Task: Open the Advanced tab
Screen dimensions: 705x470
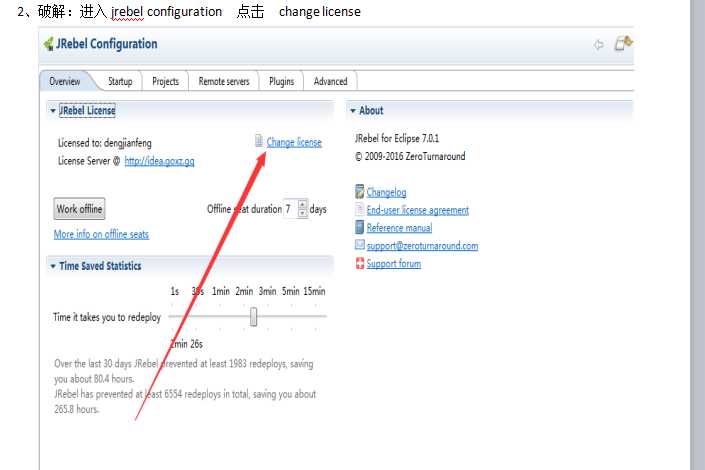Action: (330, 81)
